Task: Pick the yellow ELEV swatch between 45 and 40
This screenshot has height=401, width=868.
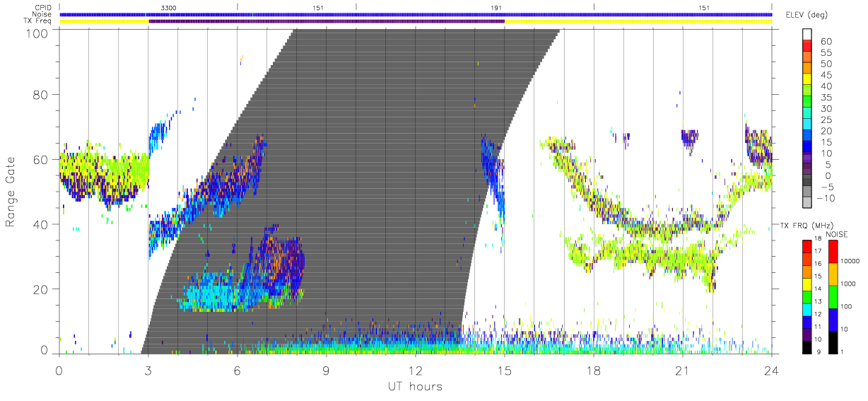Action: coord(808,80)
